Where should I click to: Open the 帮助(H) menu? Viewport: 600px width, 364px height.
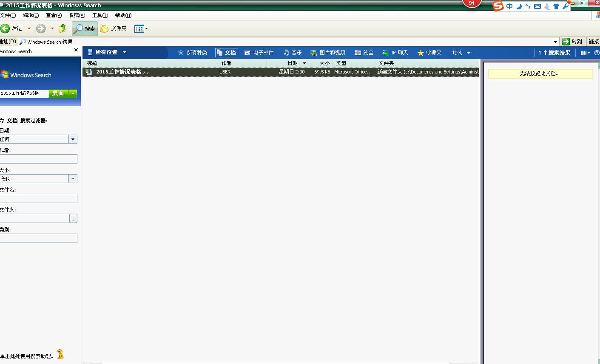[123, 15]
